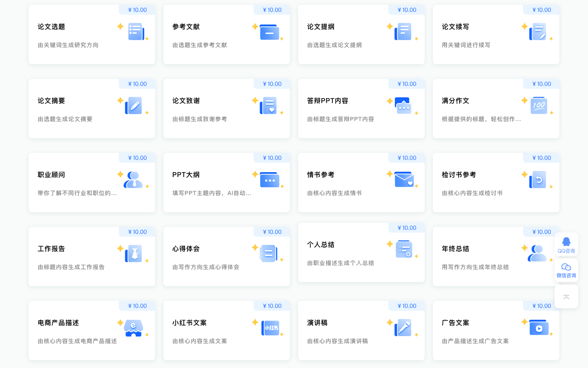Click the 由核心内容生成演讲稿 description
Viewport: 588px width, 368px height.
(337, 341)
